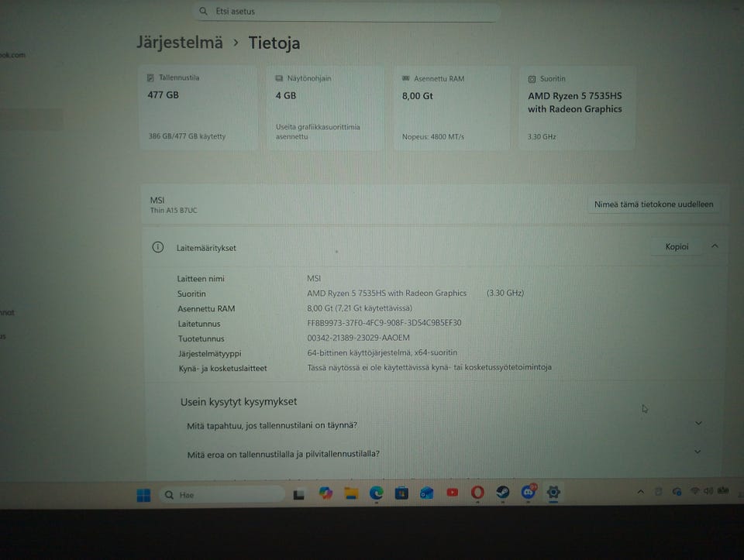Click the 'Nopeus: 4800 MT/s' text
The height and width of the screenshot is (560, 744).
click(433, 136)
